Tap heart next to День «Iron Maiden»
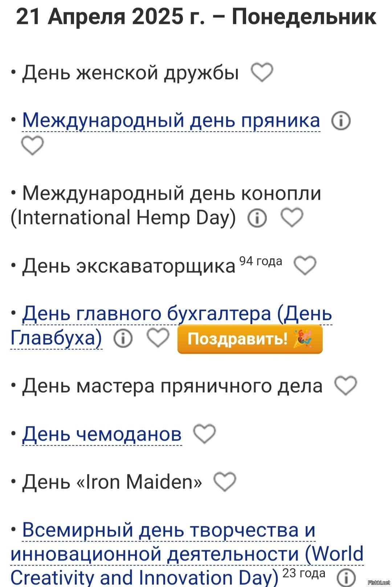 (225, 482)
